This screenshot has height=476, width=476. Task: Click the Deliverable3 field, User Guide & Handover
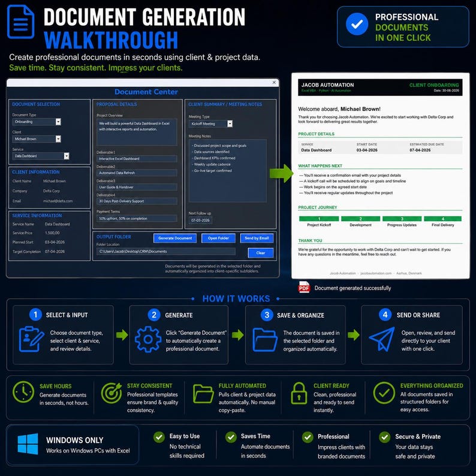click(137, 187)
